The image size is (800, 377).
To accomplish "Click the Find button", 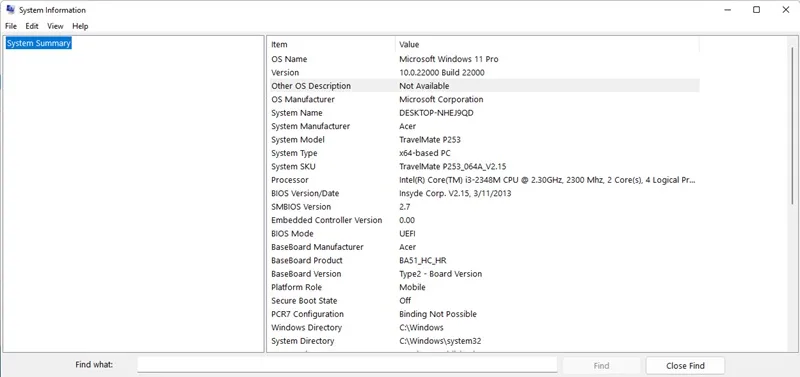I will [602, 365].
